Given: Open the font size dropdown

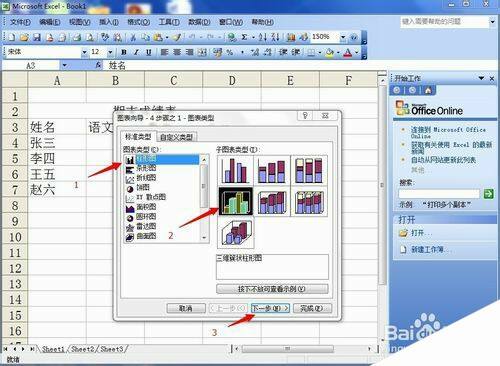Looking at the screenshot, I should click(x=110, y=52).
